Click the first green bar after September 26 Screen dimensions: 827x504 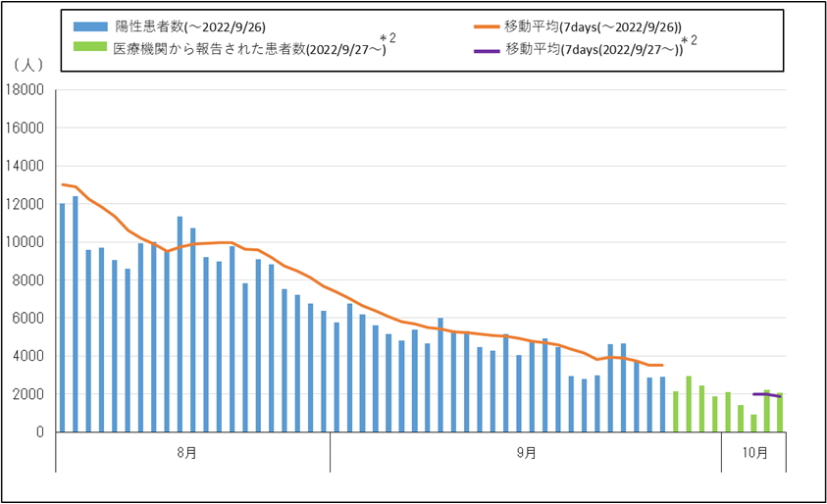(x=676, y=413)
